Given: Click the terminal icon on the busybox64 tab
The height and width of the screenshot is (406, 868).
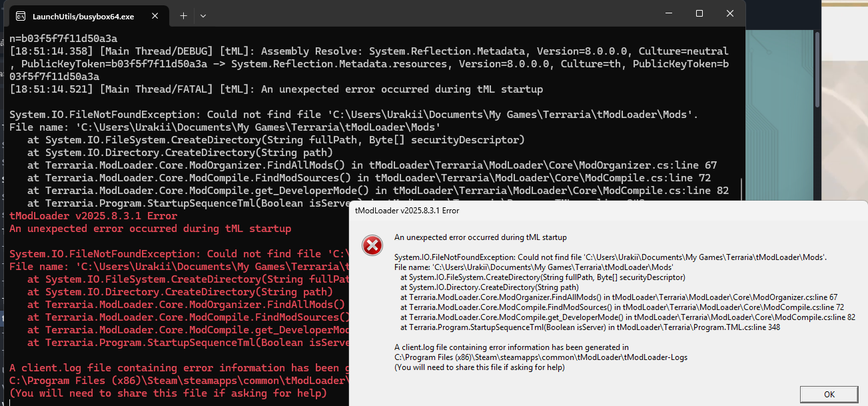Looking at the screenshot, I should pos(21,16).
